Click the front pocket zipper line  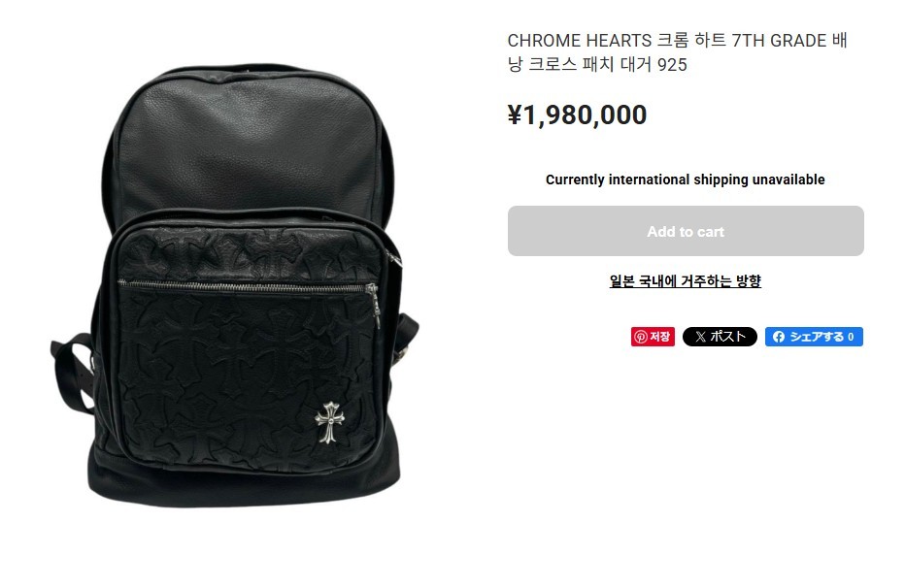[243, 286]
